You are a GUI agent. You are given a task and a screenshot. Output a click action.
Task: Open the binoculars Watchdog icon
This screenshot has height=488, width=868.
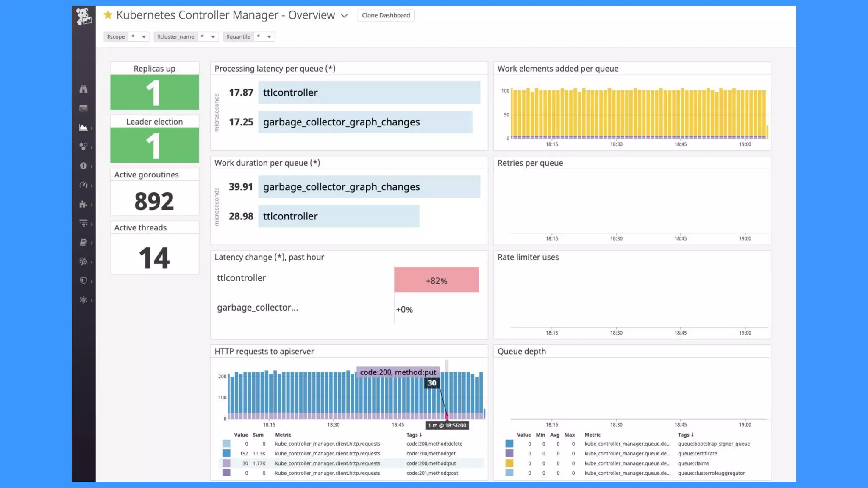(83, 89)
